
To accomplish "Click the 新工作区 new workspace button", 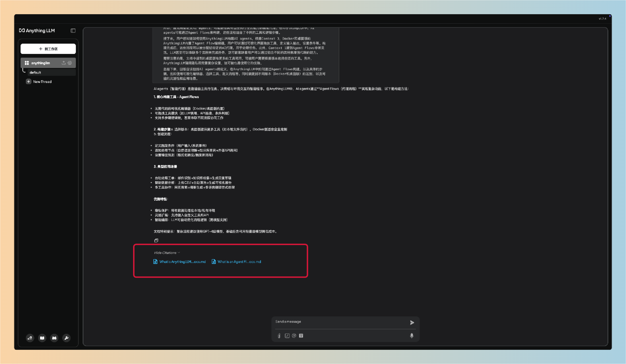I will tap(48, 49).
